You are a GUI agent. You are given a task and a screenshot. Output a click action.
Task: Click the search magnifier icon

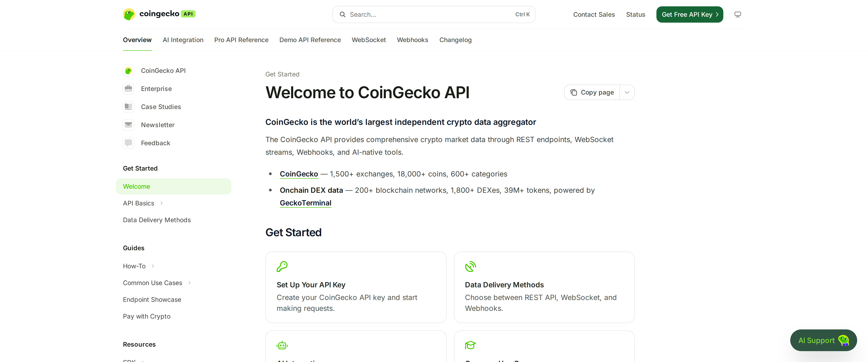click(x=342, y=14)
